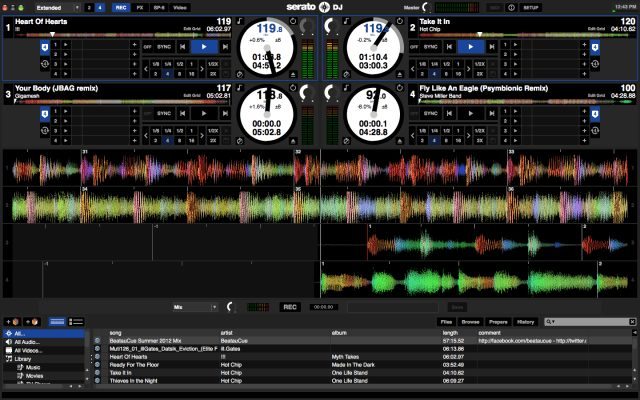
Task: Open the Extended display mode dropdown
Action: coord(58,8)
